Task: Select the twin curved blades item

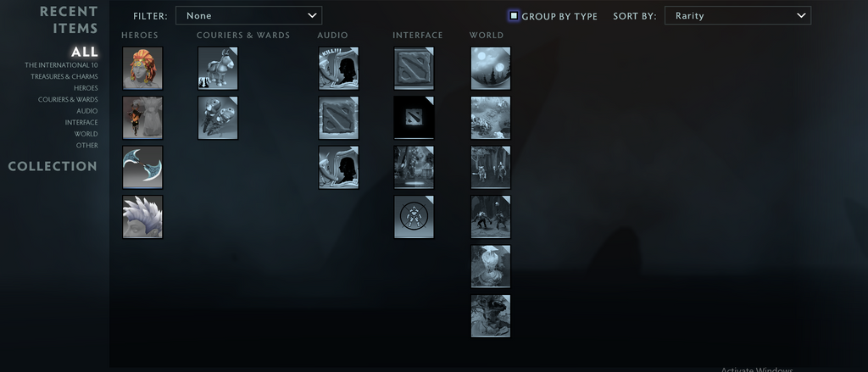Action: click(x=142, y=167)
